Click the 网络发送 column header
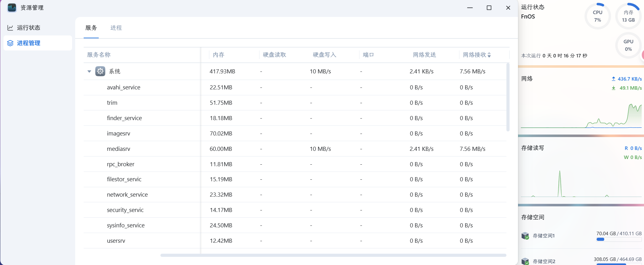Image resolution: width=644 pixels, height=265 pixels. [424, 55]
